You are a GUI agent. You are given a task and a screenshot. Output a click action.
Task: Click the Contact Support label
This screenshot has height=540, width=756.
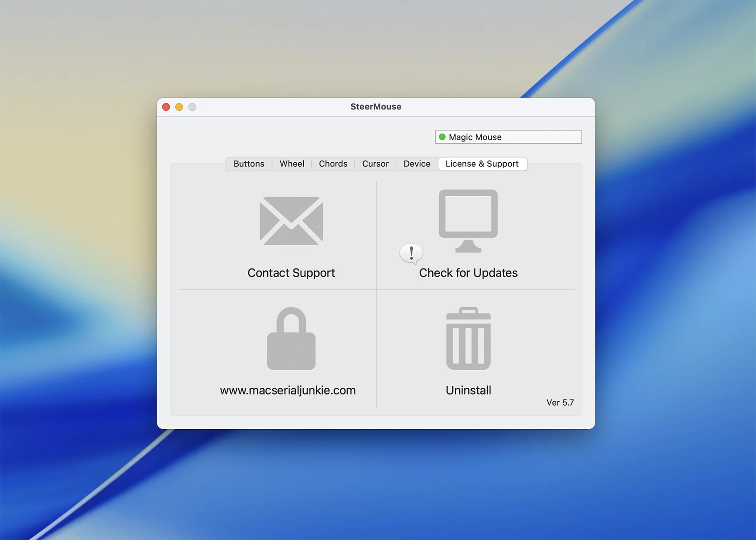[291, 273]
